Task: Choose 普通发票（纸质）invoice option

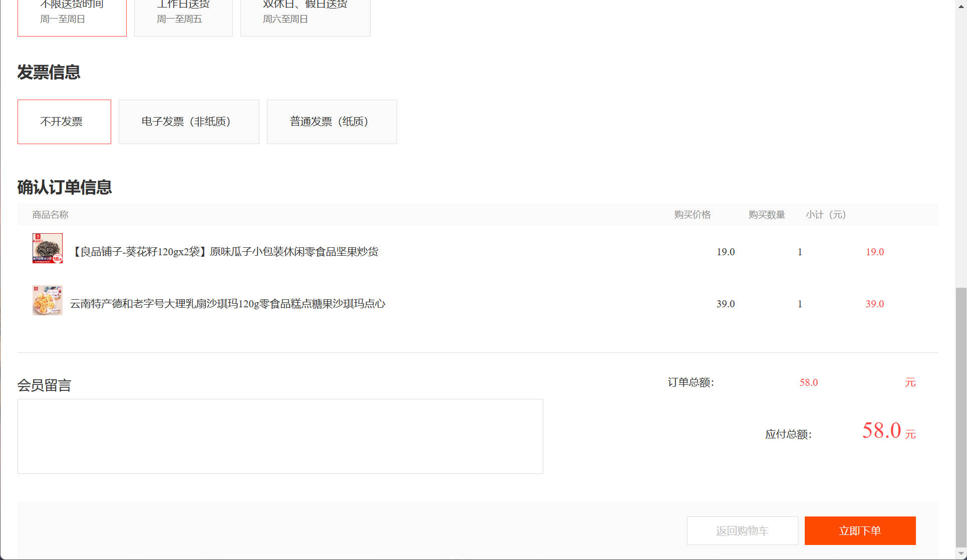Action: coord(332,122)
